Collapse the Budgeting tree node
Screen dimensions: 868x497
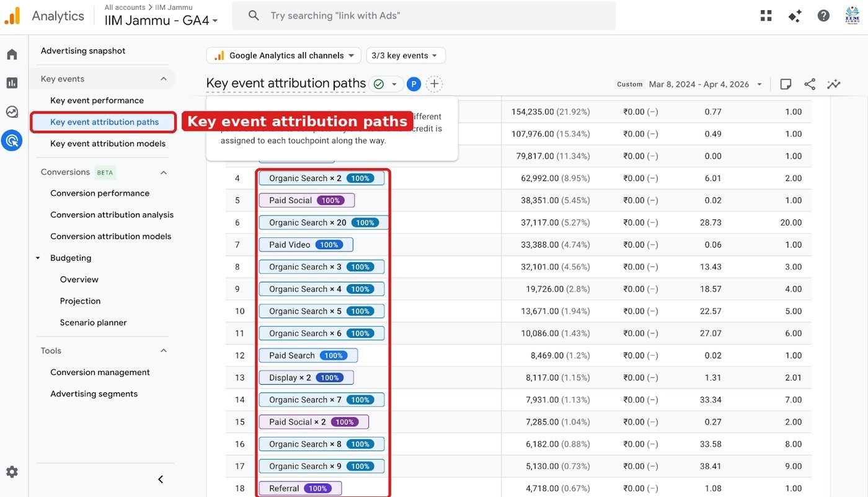click(38, 258)
